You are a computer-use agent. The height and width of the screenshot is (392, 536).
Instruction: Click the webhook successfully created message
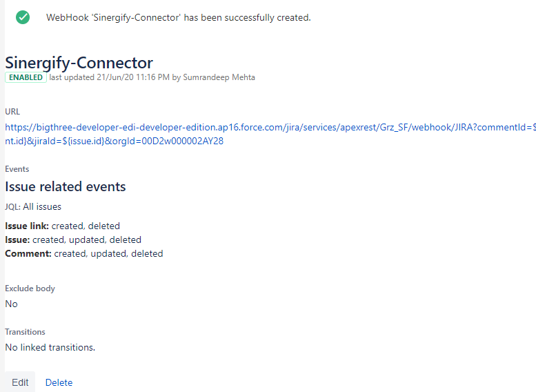pyautogui.click(x=179, y=17)
